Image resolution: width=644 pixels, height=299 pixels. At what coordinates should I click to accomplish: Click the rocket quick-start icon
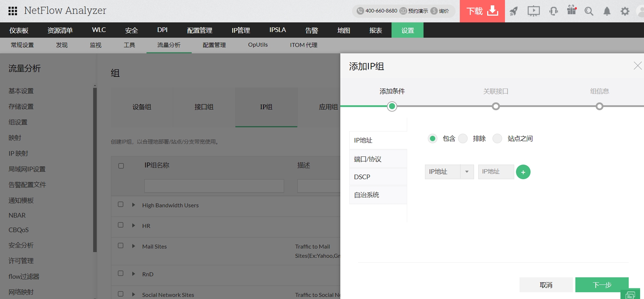(x=513, y=11)
